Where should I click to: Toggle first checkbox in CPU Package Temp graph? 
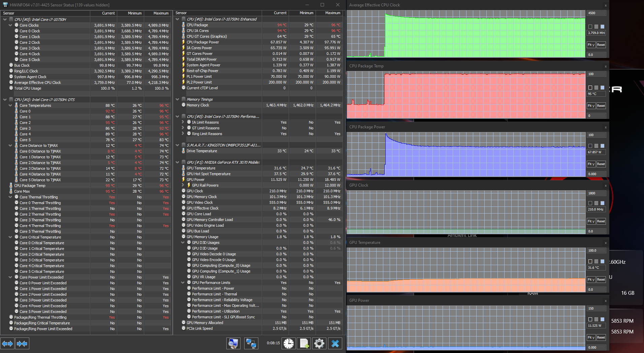[590, 88]
